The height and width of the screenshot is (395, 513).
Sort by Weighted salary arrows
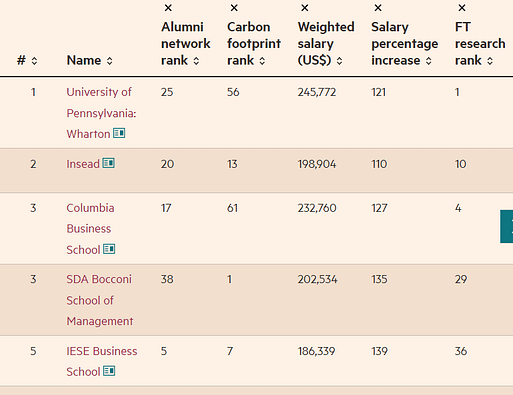coord(339,61)
